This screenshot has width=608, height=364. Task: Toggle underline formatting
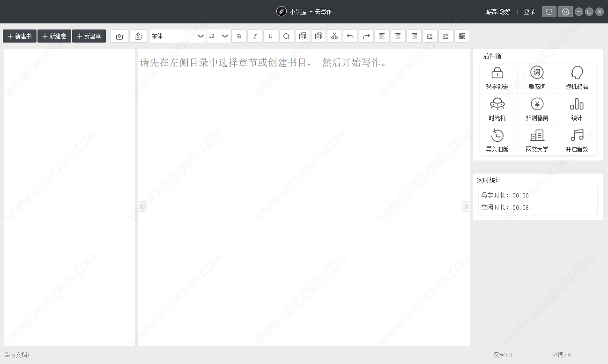coord(271,36)
